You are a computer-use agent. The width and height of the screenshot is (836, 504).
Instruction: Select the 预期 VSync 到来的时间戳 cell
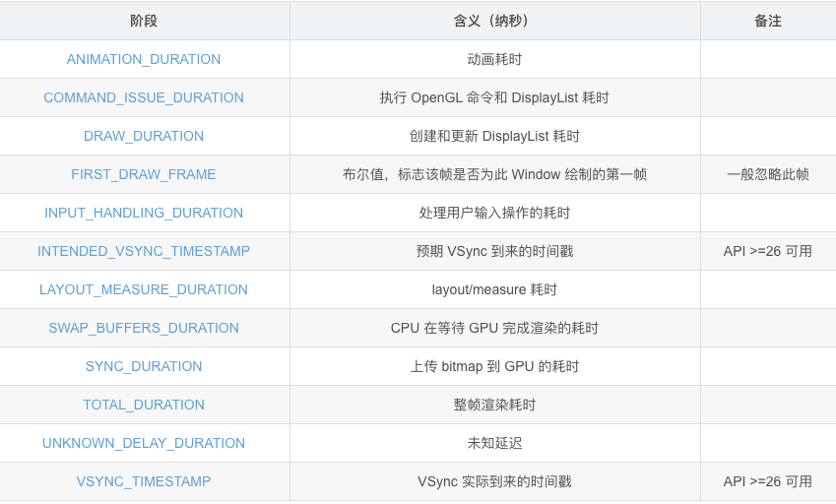point(494,251)
